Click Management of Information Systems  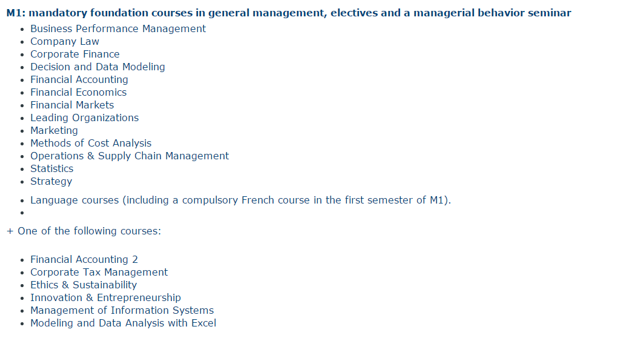[122, 311]
